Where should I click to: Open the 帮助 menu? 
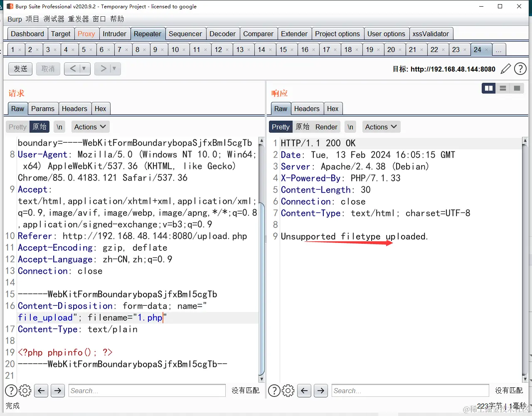coord(117,19)
